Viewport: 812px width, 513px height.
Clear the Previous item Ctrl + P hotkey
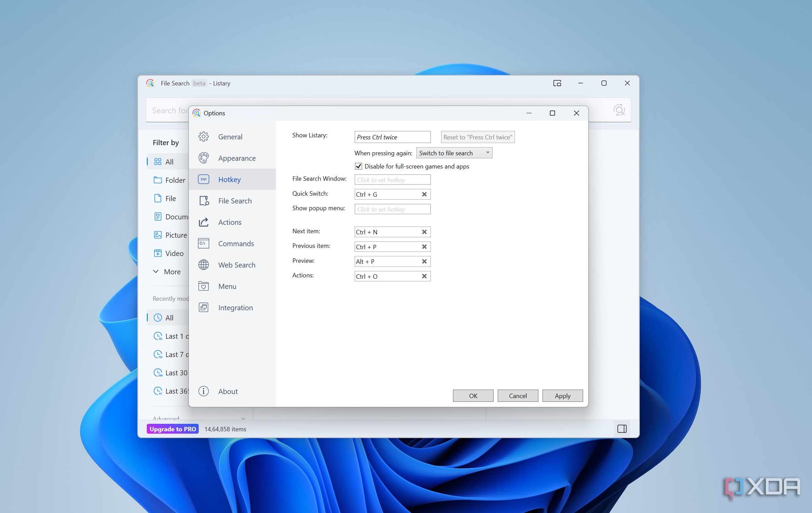424,247
